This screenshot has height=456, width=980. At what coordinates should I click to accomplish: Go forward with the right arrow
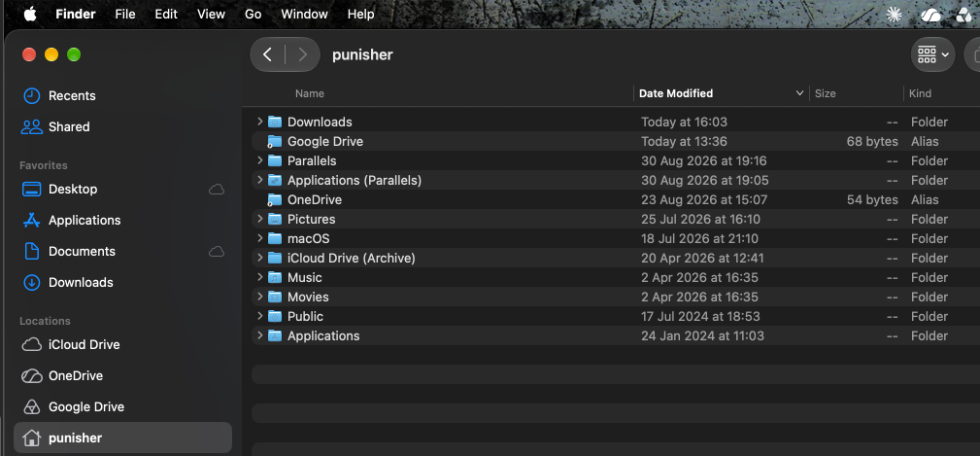point(303,55)
